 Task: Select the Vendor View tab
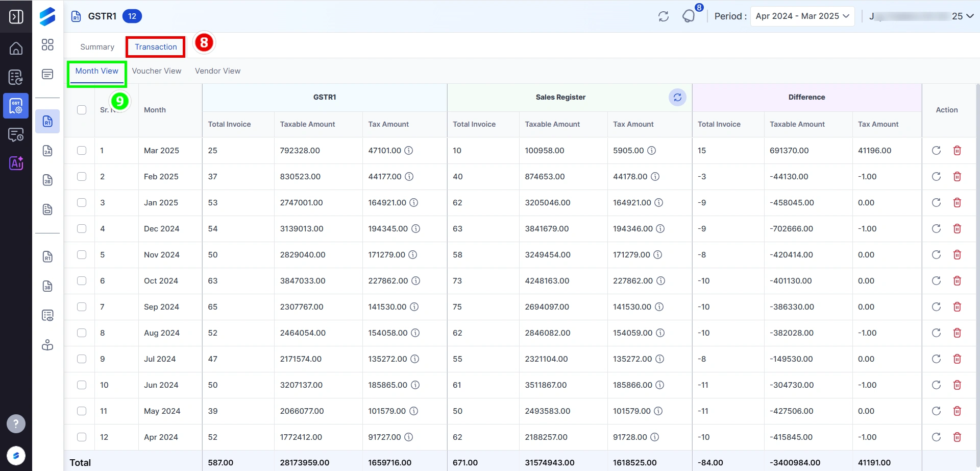pos(217,71)
